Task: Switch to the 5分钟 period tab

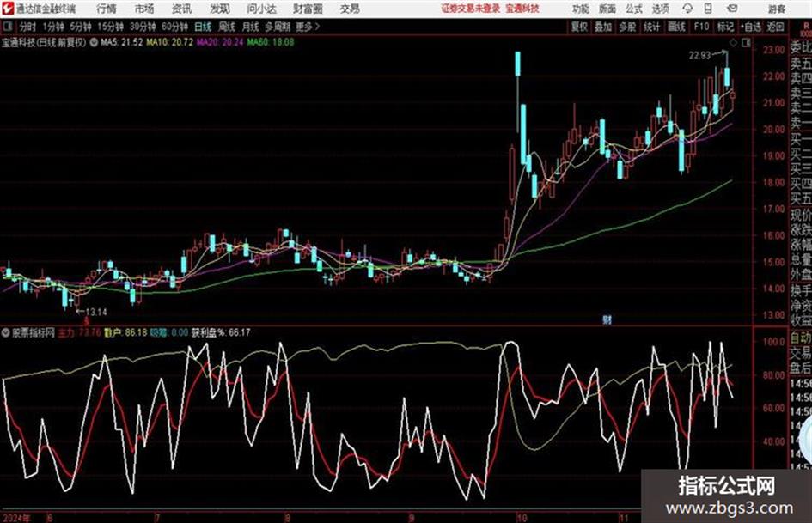Action: click(80, 27)
